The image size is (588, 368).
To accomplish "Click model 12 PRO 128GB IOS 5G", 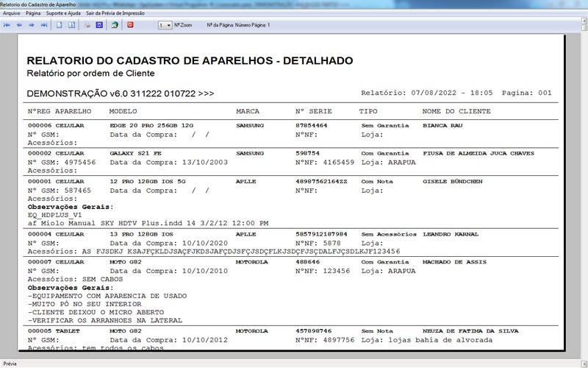I will 148,181.
